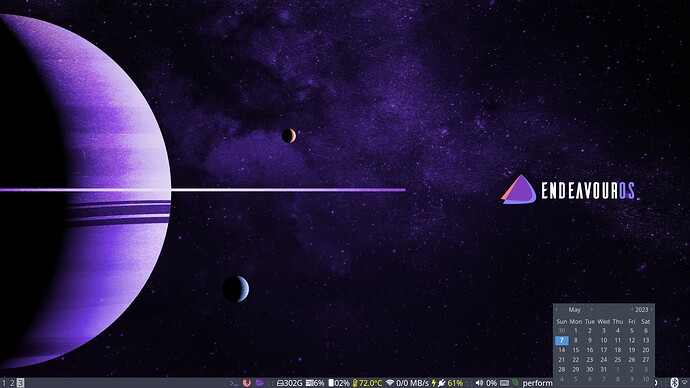
Task: Click the 'Wed' weekday header
Action: point(604,322)
